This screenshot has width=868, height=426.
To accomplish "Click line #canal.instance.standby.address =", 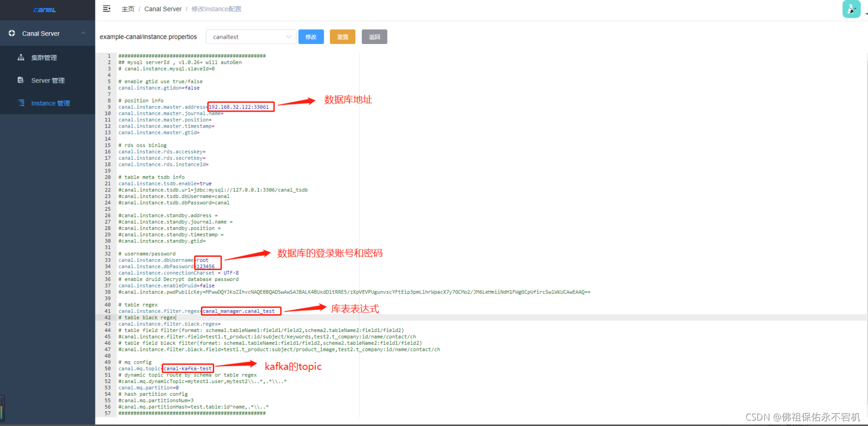I will pyautogui.click(x=168, y=216).
